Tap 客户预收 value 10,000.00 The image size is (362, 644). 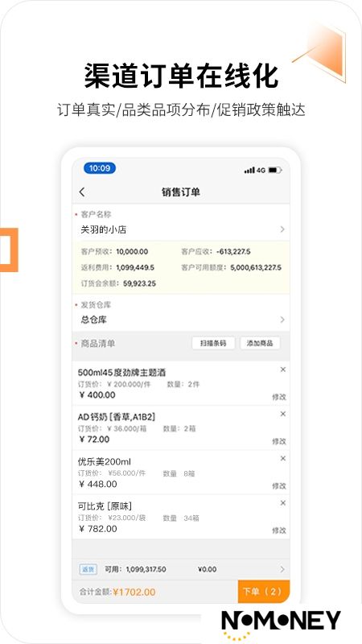pos(132,252)
